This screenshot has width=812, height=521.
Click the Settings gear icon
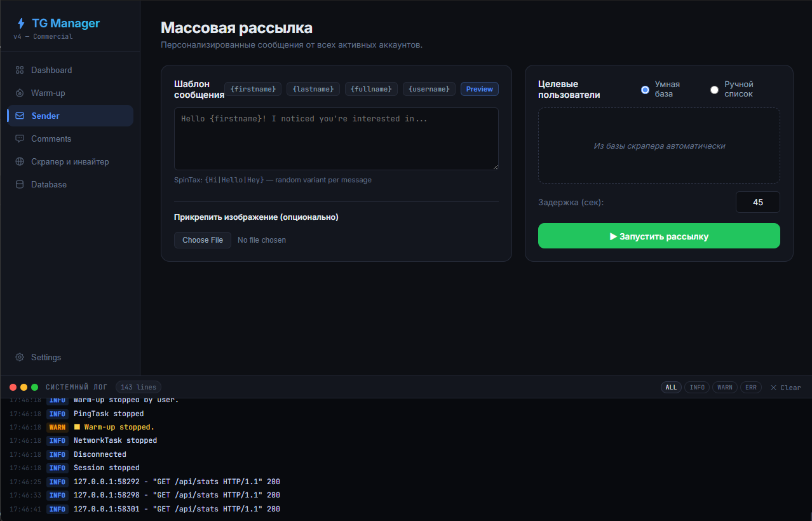click(x=20, y=357)
